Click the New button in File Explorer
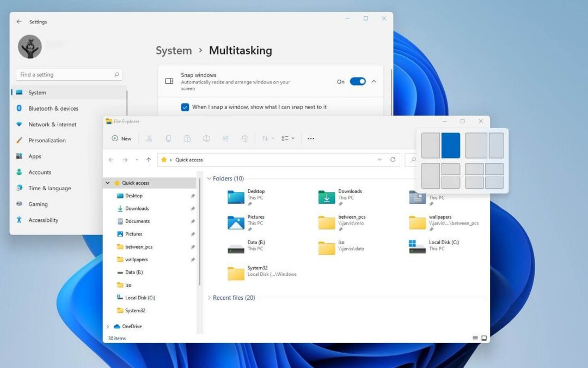Viewport: 588px width, 368px height. pos(120,138)
